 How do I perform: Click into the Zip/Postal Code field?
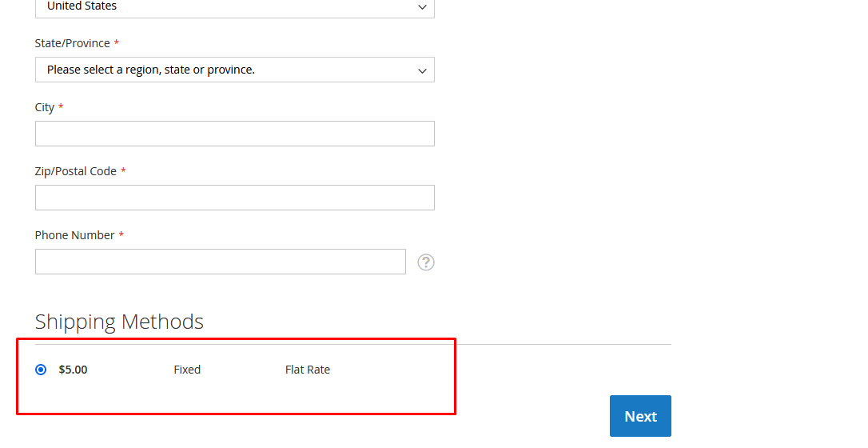(x=234, y=198)
